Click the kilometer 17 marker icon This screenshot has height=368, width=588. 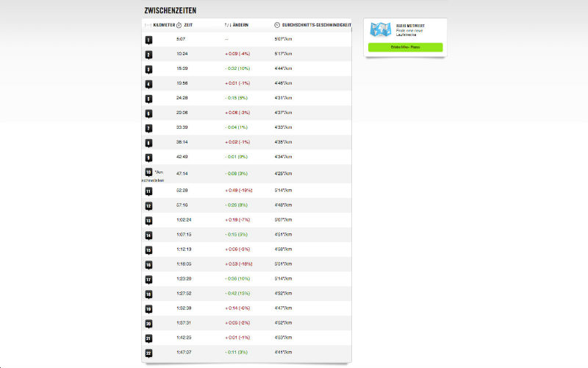(x=148, y=280)
